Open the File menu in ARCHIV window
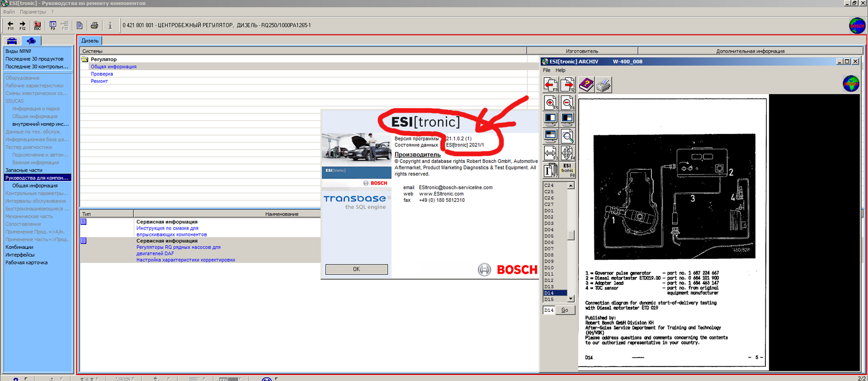The height and width of the screenshot is (381, 868). click(546, 70)
